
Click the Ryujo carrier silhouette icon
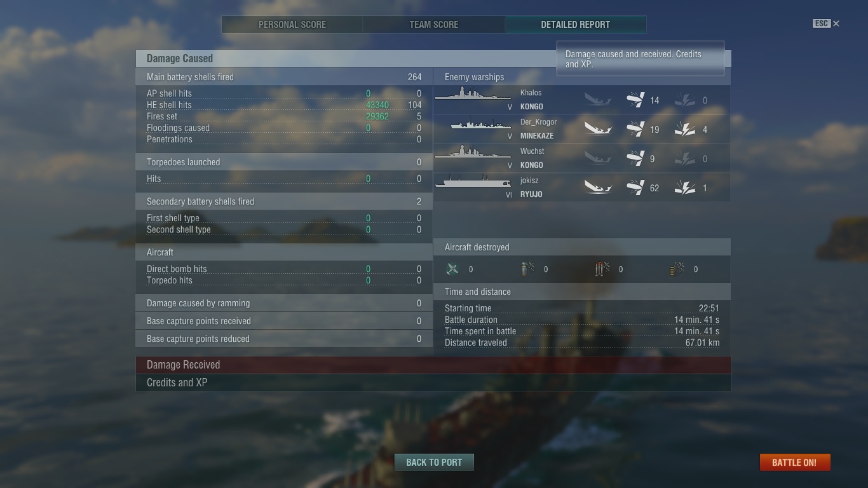click(x=473, y=182)
